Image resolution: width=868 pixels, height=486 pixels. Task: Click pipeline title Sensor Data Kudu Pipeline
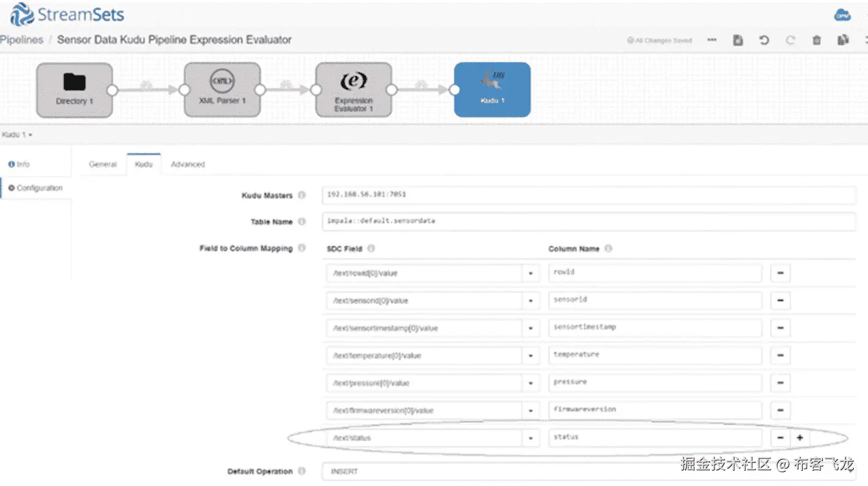(x=174, y=40)
